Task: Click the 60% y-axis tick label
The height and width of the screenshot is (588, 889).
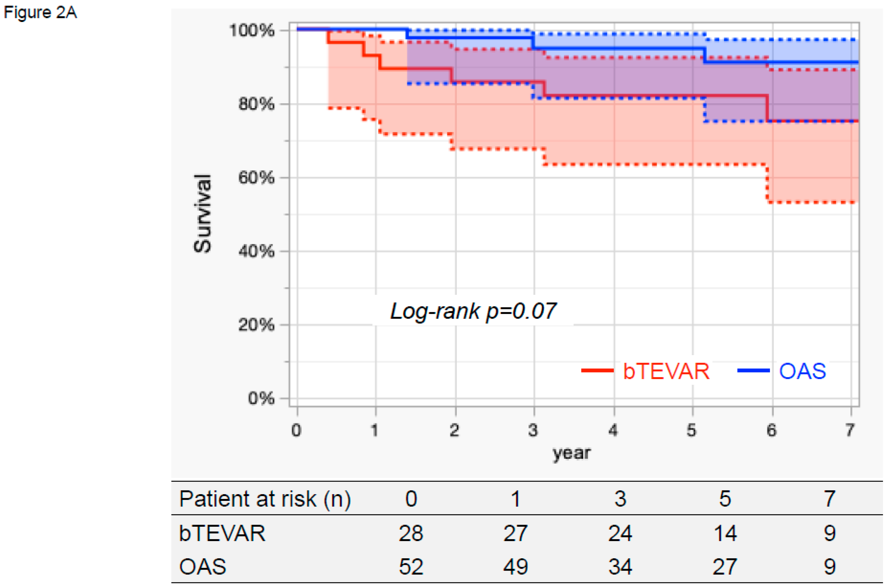Action: (x=257, y=177)
